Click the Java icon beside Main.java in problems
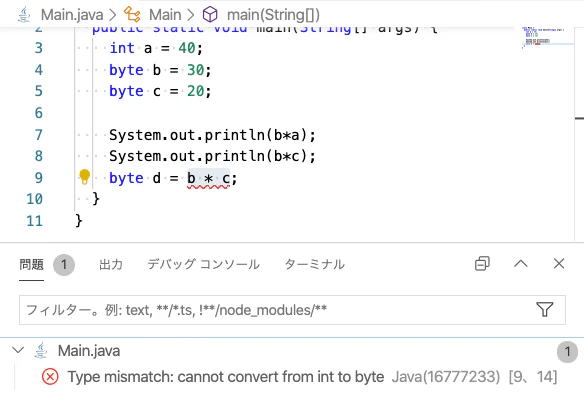584x405 pixels. pyautogui.click(x=41, y=351)
